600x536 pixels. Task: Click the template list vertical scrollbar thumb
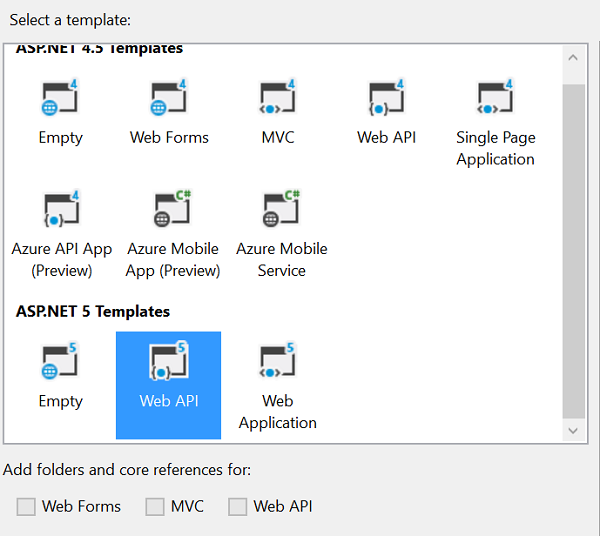pyautogui.click(x=573, y=250)
